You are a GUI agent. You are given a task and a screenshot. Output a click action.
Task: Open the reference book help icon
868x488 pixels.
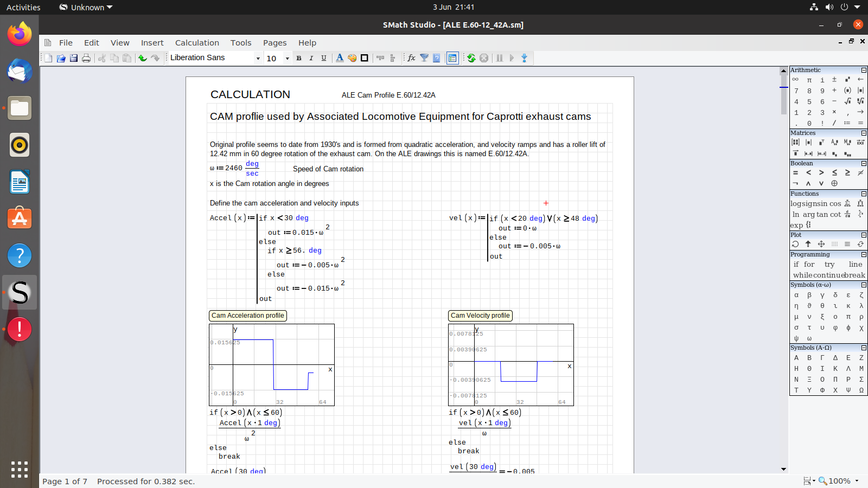tap(437, 58)
